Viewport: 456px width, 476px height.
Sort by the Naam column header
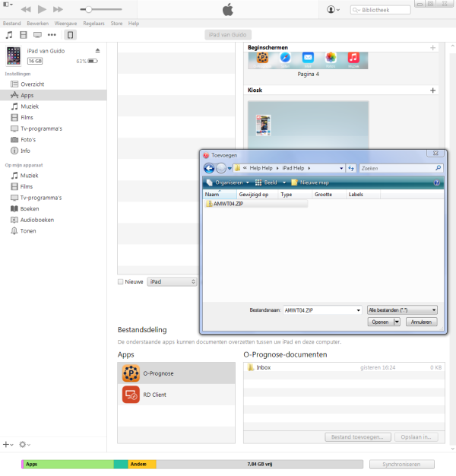click(220, 195)
